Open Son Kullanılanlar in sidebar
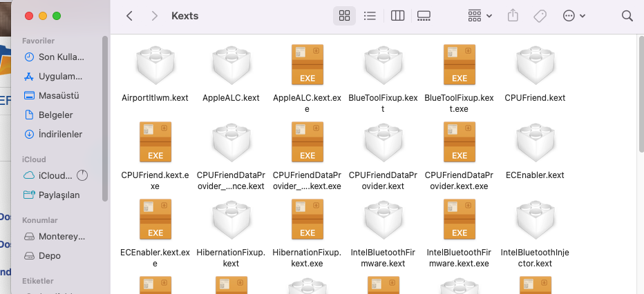The image size is (644, 294). (60, 57)
